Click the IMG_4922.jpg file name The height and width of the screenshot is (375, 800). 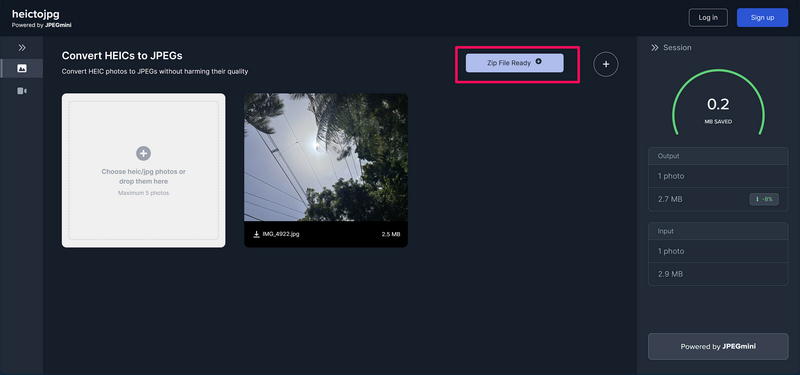coord(281,234)
